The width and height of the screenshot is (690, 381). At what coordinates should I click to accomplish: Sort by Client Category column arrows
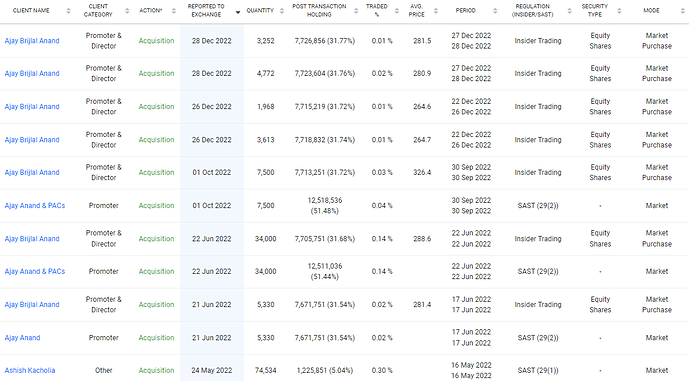click(127, 11)
